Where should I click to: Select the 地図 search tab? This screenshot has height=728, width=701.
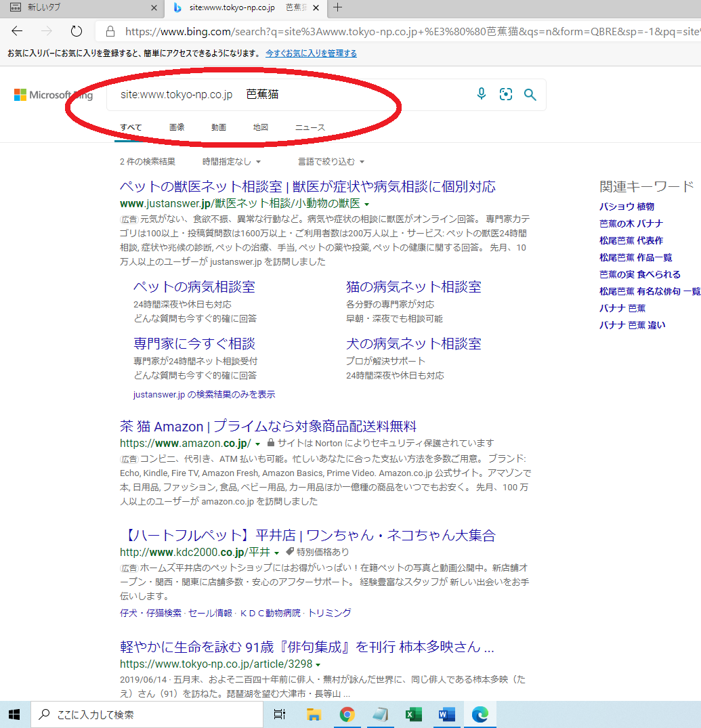(x=261, y=127)
